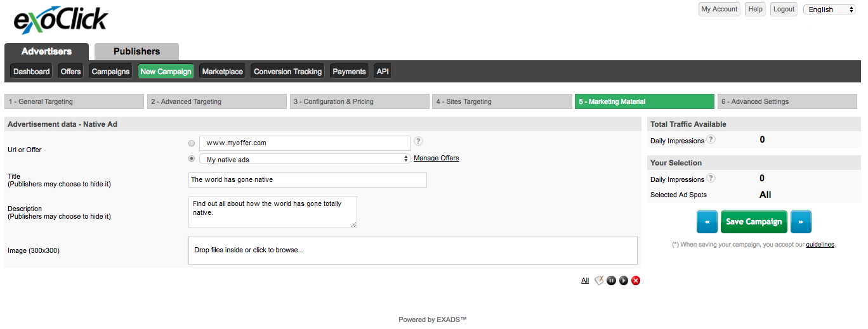Click the Selected Ad Spots All value
This screenshot has height=329, width=868.
765,195
